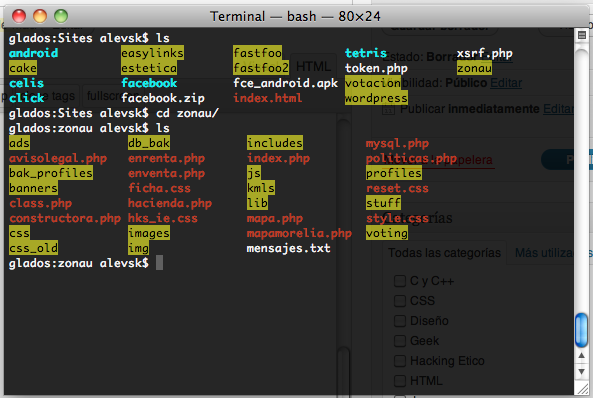
Task: Click 'class.php' file name
Action: pos(40,203)
